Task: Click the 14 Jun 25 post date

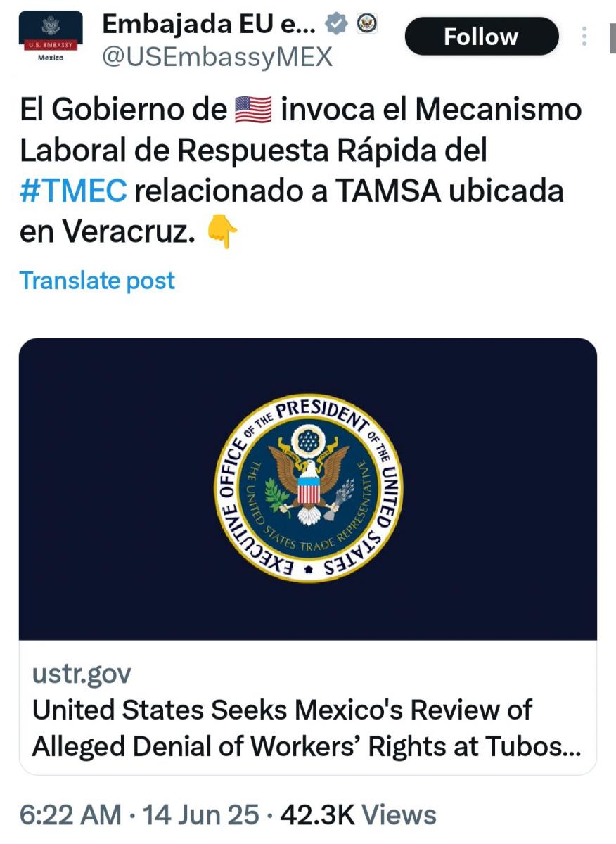Action: 201,814
